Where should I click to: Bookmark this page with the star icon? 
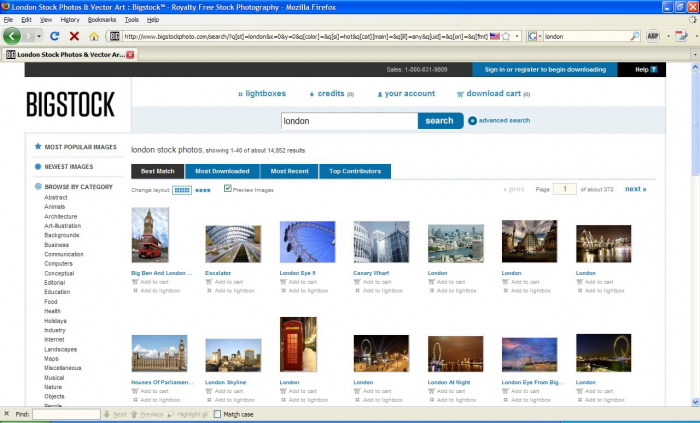506,37
